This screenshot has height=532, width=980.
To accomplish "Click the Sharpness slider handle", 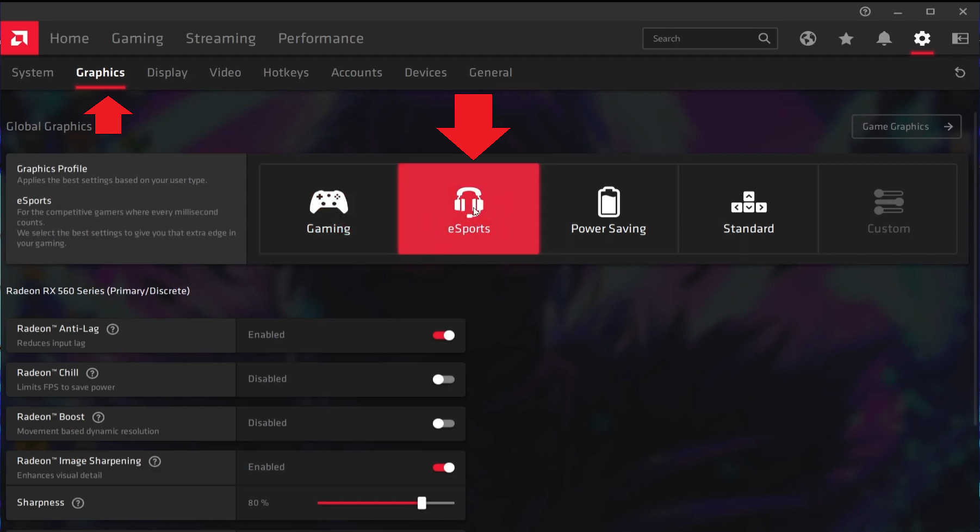I will 422,503.
